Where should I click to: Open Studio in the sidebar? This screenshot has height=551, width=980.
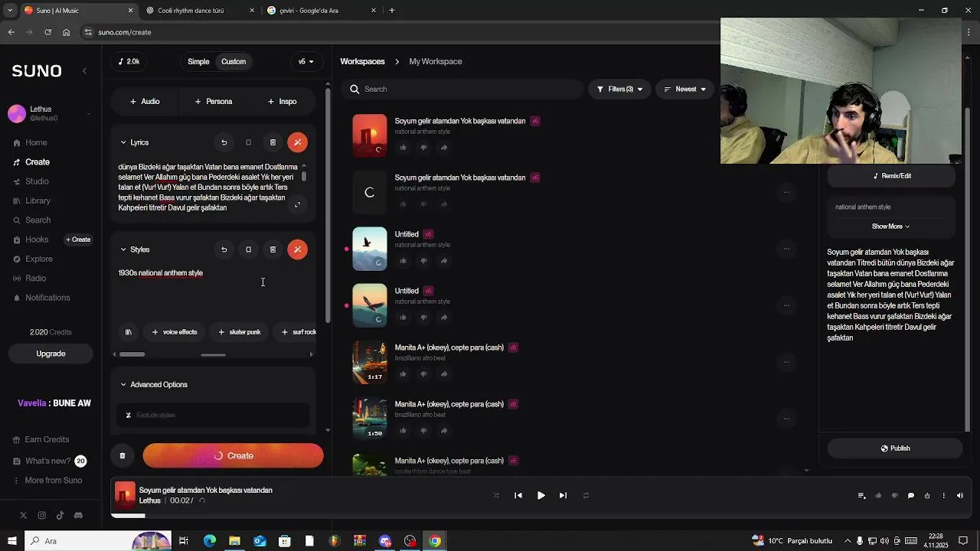[37, 181]
